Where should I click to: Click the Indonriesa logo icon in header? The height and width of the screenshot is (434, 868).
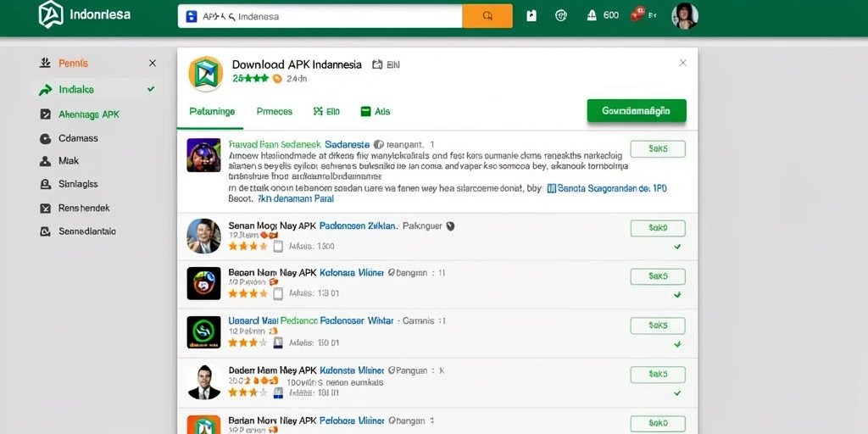coord(51,15)
